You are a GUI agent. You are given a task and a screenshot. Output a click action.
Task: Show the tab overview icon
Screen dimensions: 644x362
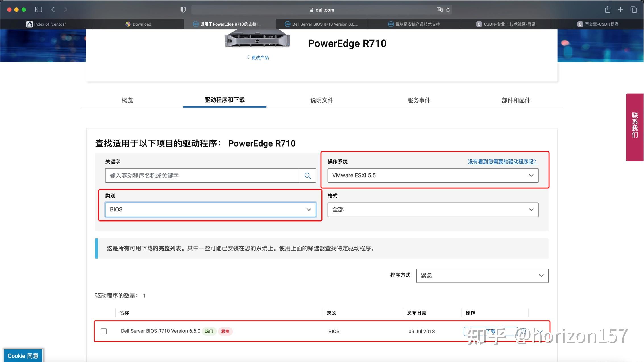[x=634, y=9]
